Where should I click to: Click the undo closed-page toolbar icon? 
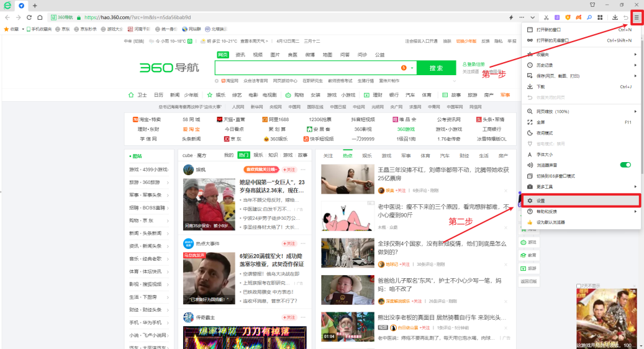pyautogui.click(x=626, y=17)
